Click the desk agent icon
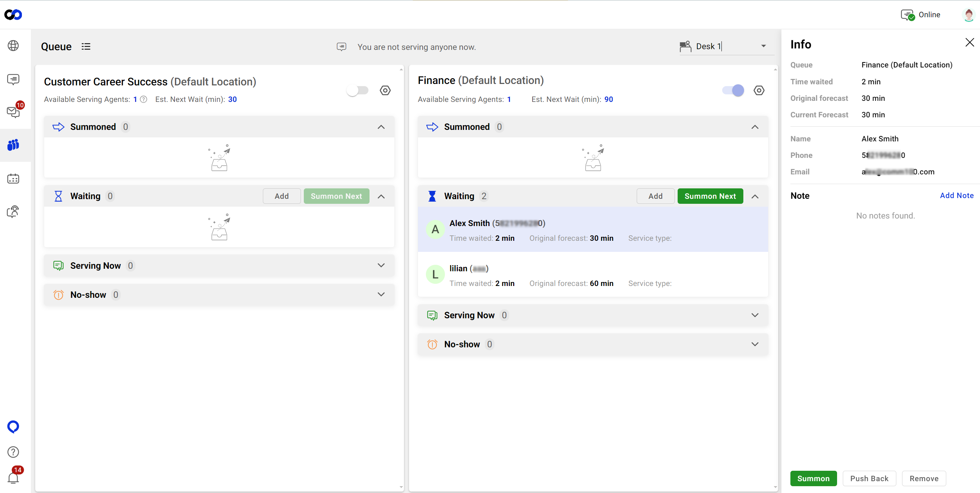Image resolution: width=980 pixels, height=493 pixels. coord(686,46)
